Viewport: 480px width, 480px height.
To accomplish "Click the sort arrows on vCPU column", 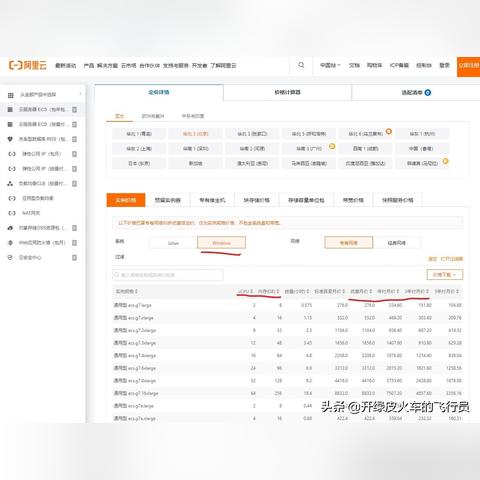I will pyautogui.click(x=252, y=292).
